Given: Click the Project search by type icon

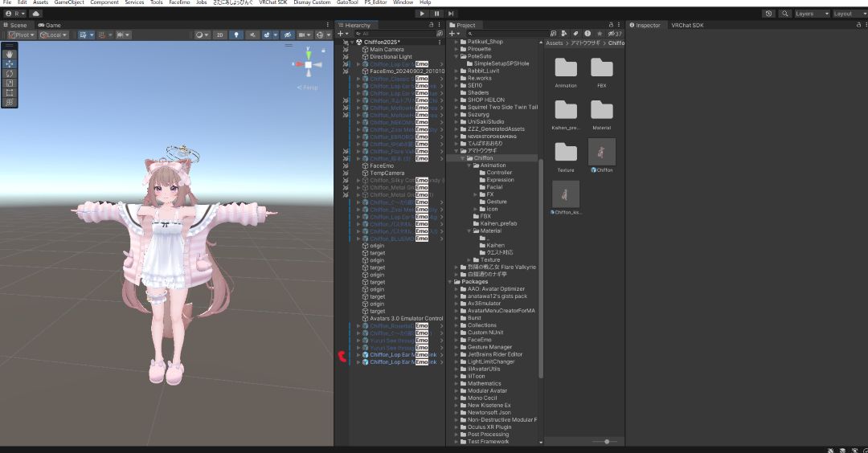Looking at the screenshot, I should point(564,34).
